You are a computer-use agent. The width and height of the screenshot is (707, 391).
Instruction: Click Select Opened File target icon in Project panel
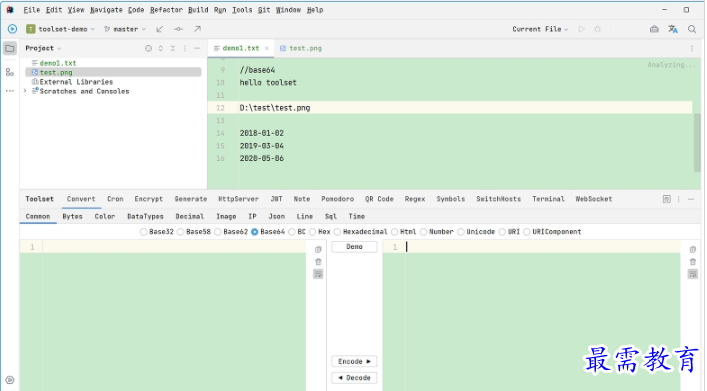pos(148,48)
